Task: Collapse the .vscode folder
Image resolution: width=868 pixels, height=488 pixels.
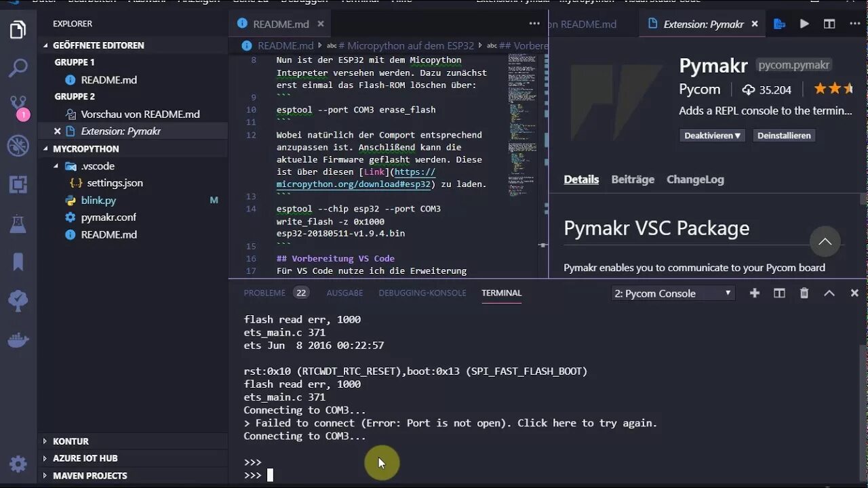Action: (x=98, y=166)
